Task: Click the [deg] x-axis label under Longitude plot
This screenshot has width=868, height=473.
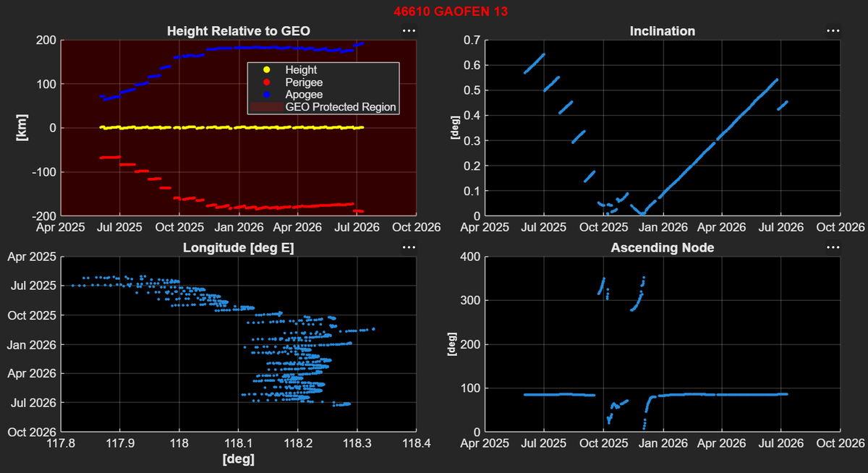Action: coord(239,459)
